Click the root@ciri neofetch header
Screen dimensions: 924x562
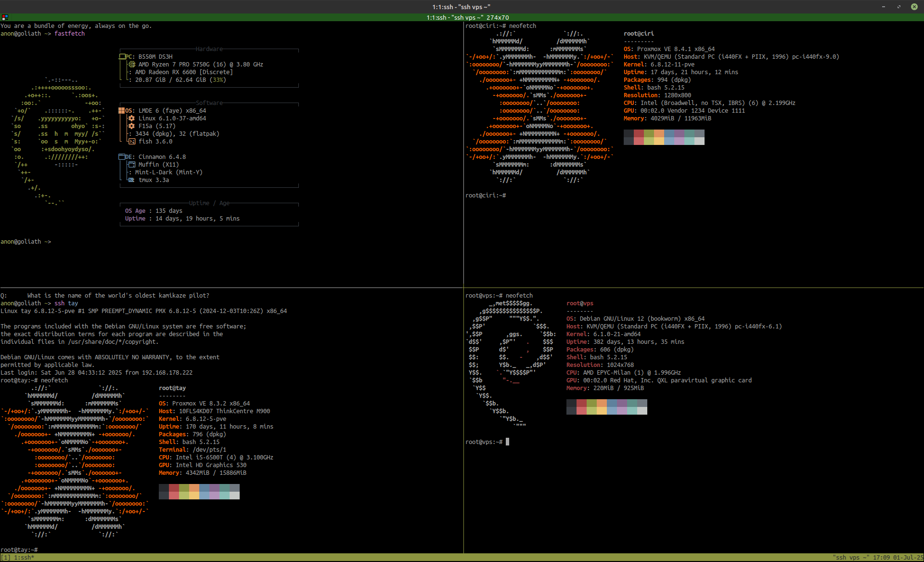tap(639, 34)
